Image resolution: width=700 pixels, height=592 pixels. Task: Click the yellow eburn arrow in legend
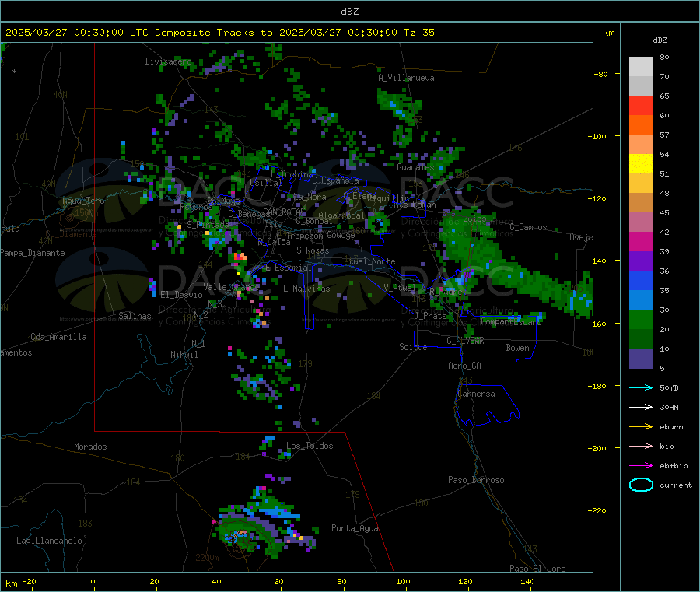641,427
